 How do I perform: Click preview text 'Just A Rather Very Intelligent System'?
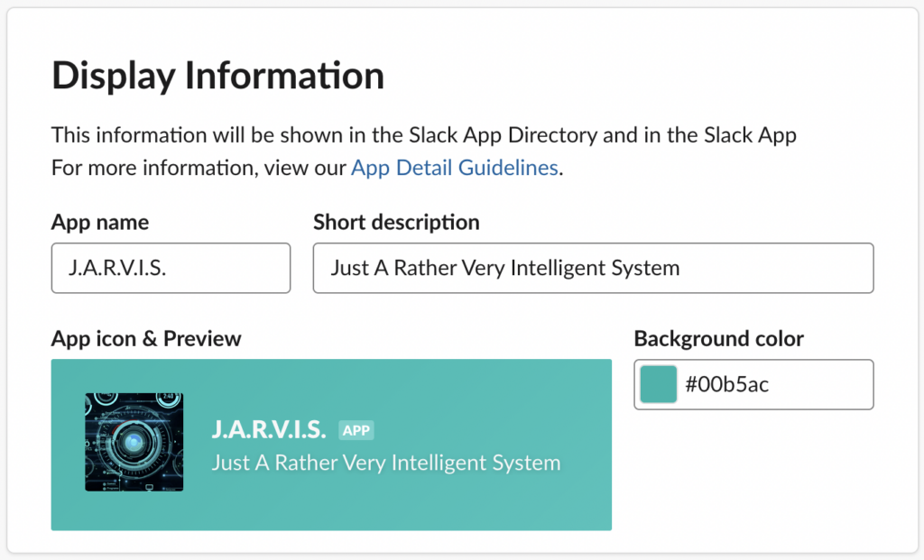(x=386, y=463)
